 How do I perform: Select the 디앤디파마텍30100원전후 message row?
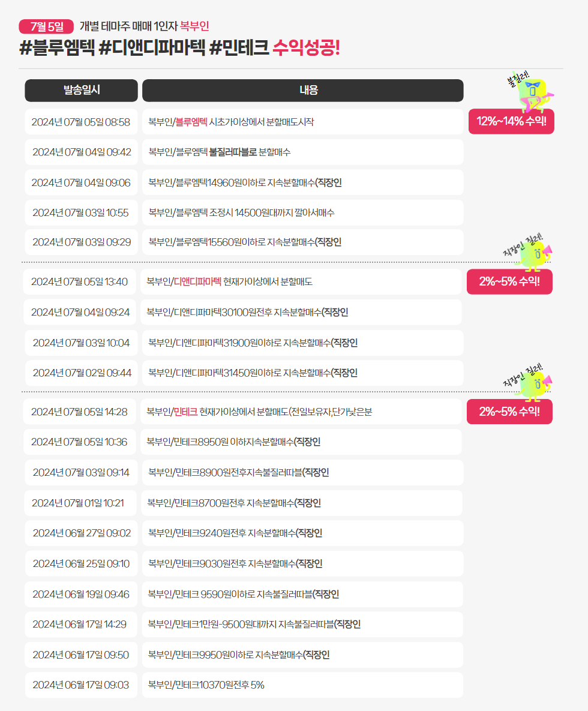point(301,312)
